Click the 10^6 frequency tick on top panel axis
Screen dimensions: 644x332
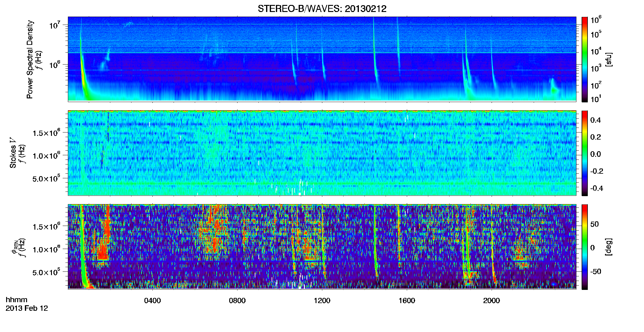click(55, 65)
